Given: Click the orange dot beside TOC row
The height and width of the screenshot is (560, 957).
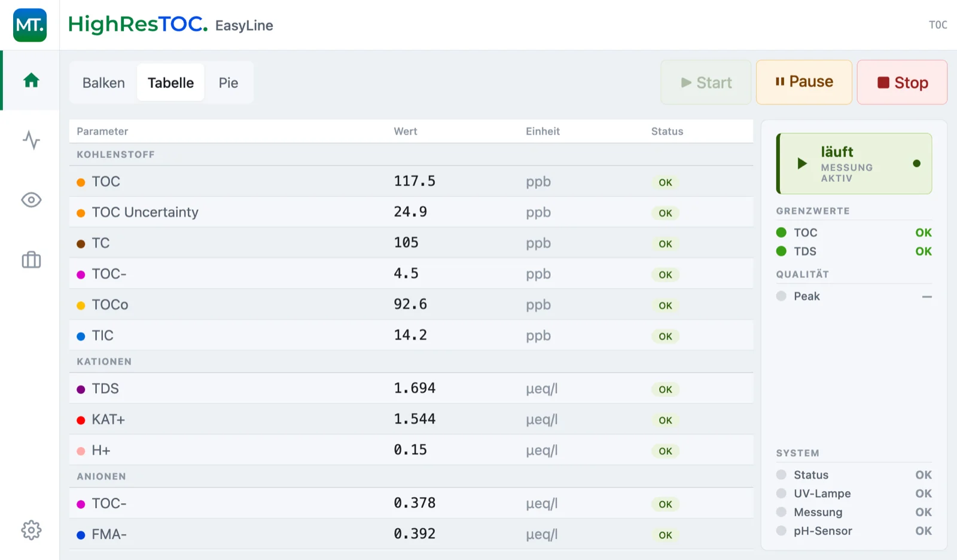Looking at the screenshot, I should (x=81, y=182).
